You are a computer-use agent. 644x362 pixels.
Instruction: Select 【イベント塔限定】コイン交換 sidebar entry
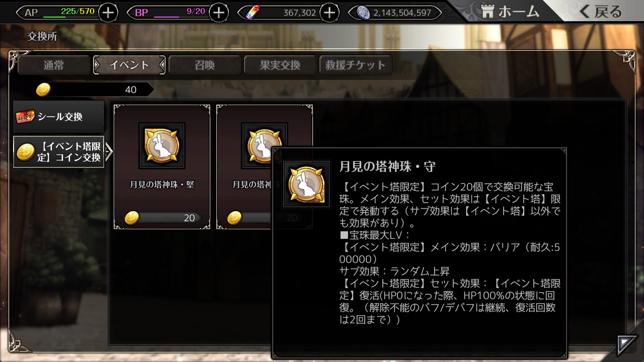59,152
